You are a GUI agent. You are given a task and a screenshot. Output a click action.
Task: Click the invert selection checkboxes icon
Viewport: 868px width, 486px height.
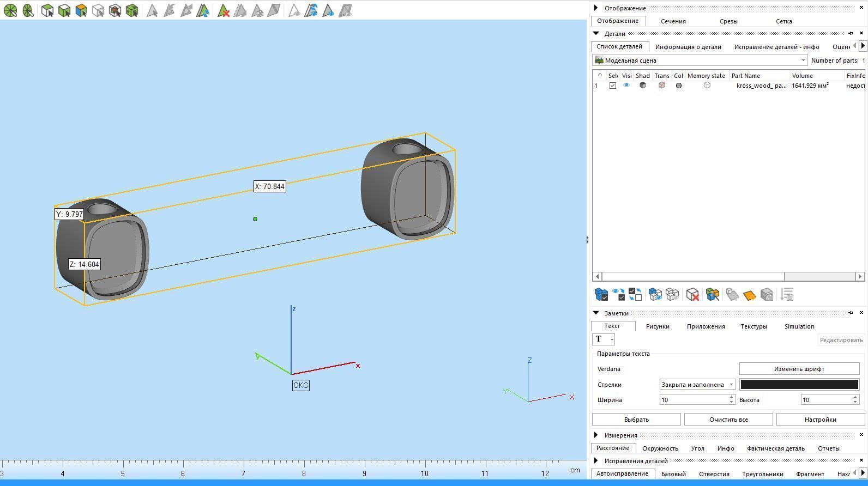tap(635, 295)
